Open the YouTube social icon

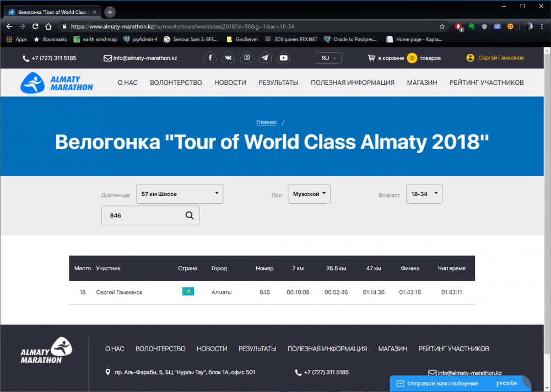[x=283, y=58]
